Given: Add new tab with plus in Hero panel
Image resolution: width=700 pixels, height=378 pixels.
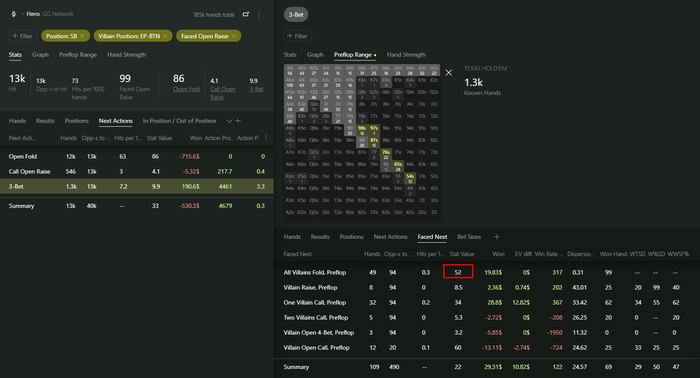Looking at the screenshot, I should pyautogui.click(x=238, y=120).
